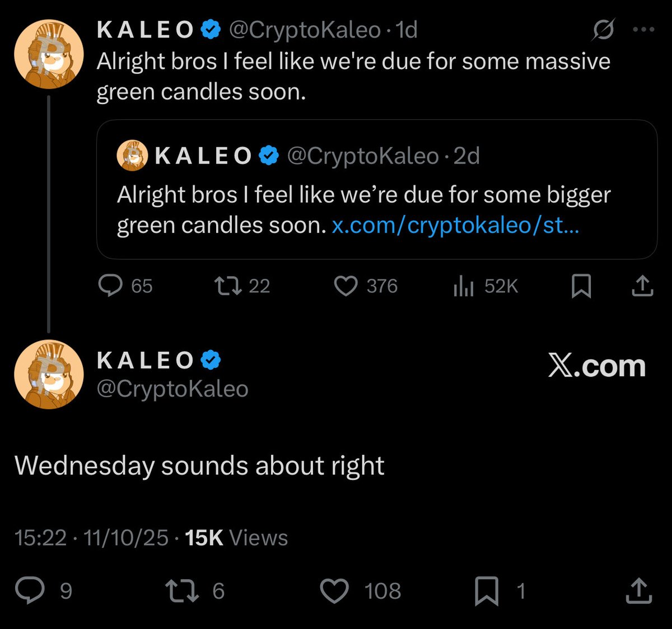View analytics icon showing 52K views
This screenshot has height=629, width=672.
click(464, 287)
